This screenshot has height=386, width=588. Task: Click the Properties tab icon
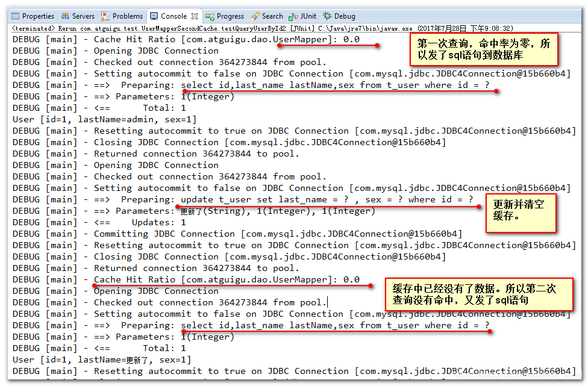coord(16,16)
